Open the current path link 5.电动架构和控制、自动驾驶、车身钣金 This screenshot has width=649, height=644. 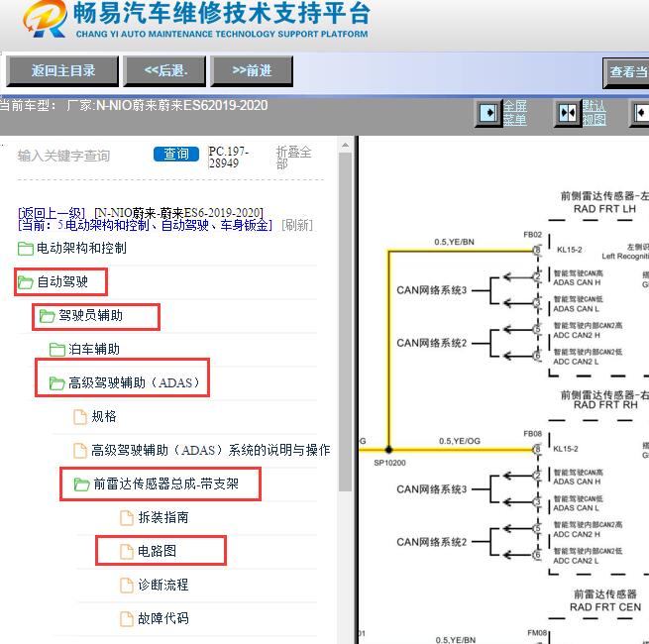pos(145,225)
